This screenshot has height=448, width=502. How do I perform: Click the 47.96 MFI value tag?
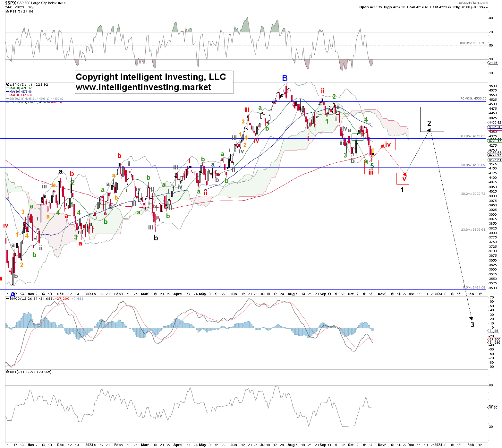(x=493, y=407)
